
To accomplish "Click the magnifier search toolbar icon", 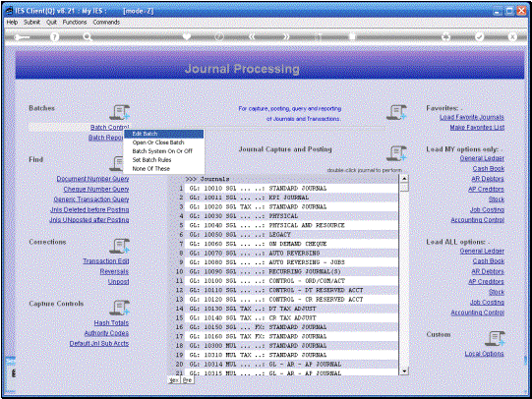I will click(x=88, y=37).
